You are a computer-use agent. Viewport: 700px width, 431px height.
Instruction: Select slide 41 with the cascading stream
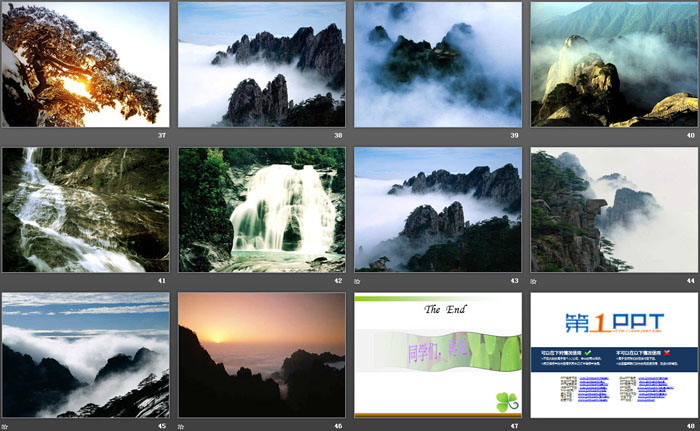tap(86, 210)
